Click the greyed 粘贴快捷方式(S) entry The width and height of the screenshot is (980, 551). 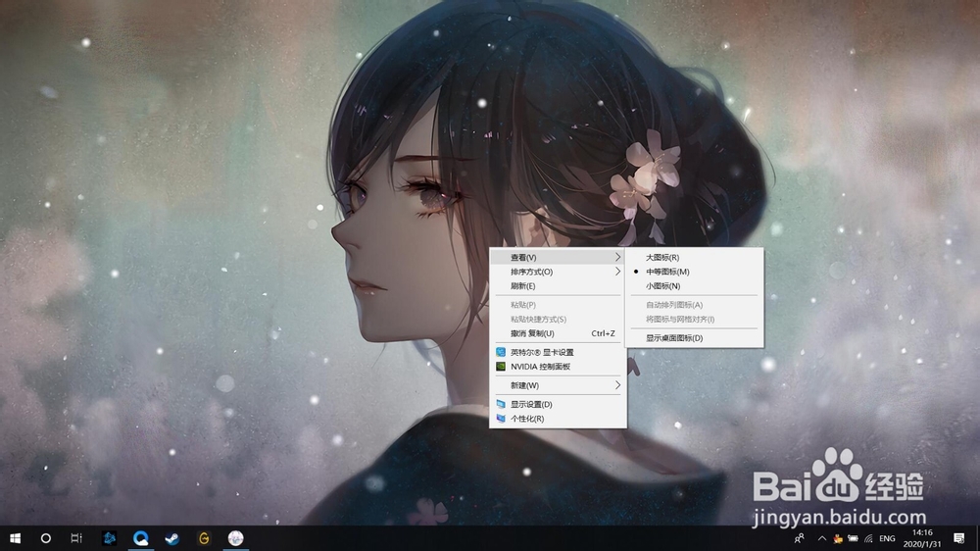pyautogui.click(x=558, y=319)
